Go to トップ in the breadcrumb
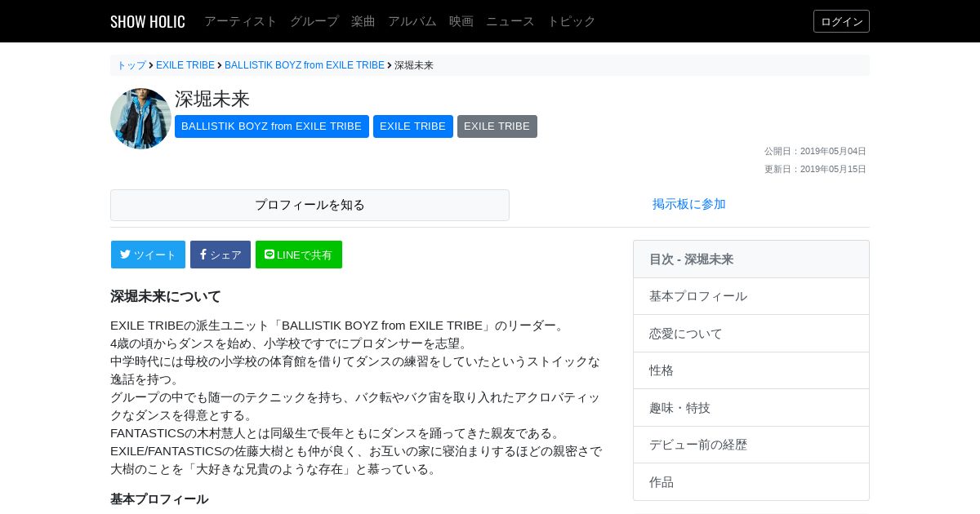The height and width of the screenshot is (514, 980). (131, 65)
